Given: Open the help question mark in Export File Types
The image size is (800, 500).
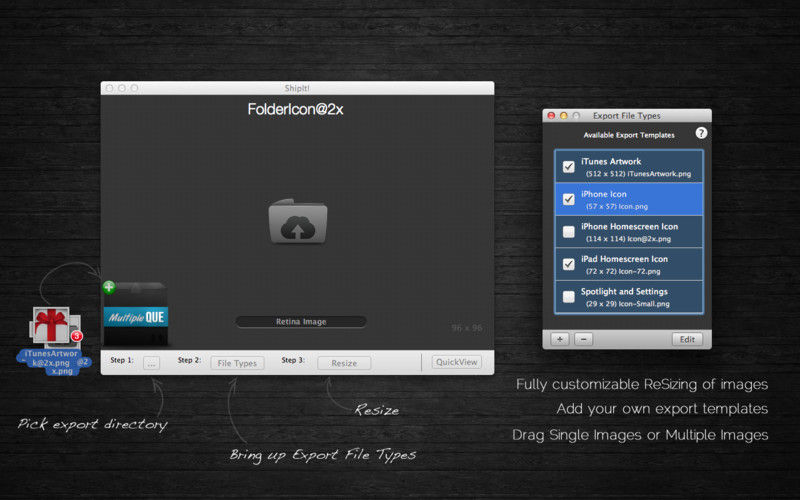Looking at the screenshot, I should pyautogui.click(x=701, y=133).
